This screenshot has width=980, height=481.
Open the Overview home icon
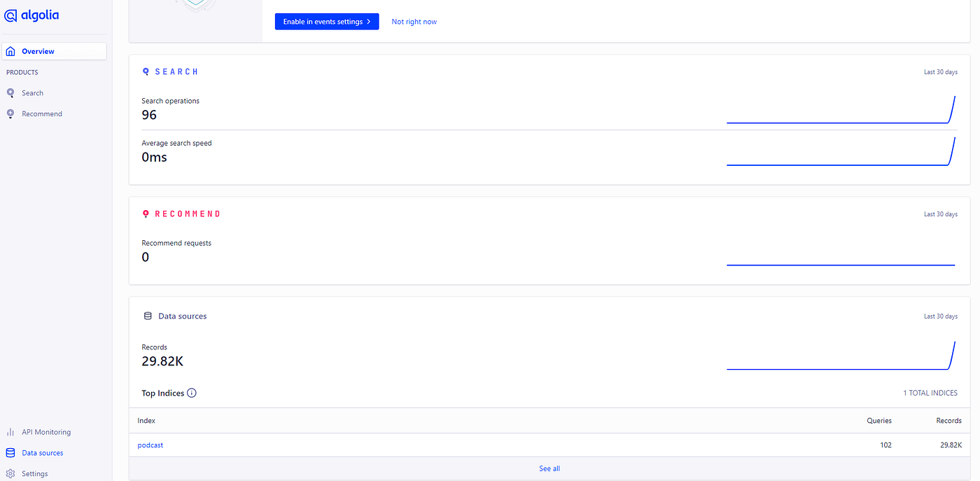click(10, 51)
